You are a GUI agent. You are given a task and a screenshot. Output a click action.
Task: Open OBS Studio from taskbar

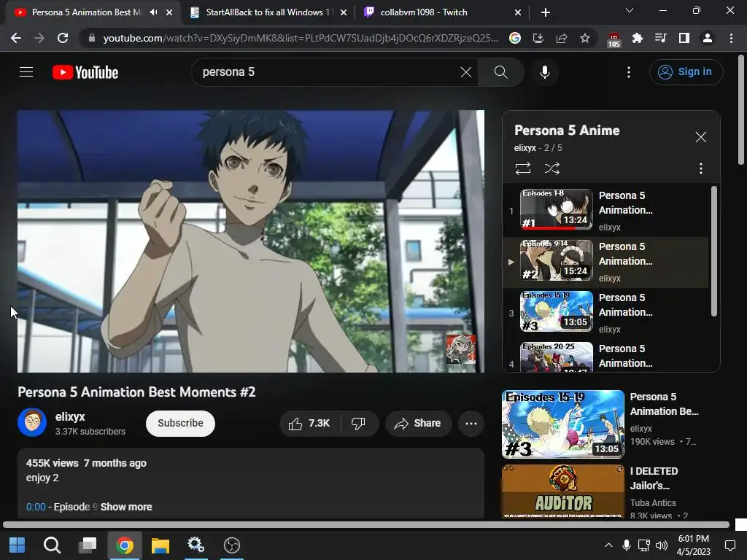231,545
